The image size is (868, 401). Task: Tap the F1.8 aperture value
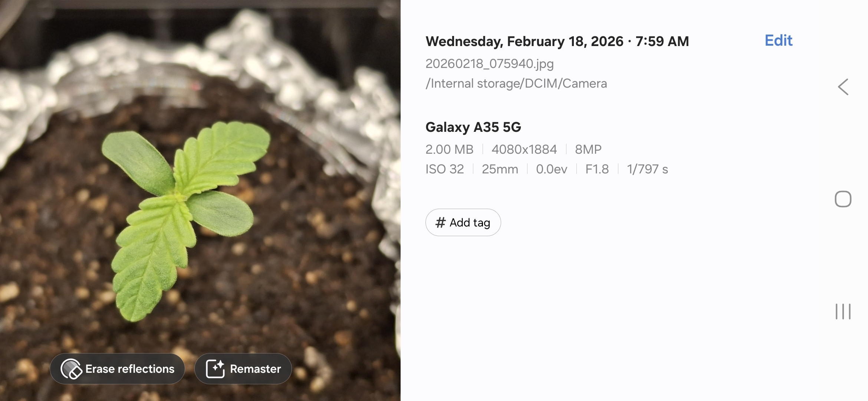click(597, 169)
